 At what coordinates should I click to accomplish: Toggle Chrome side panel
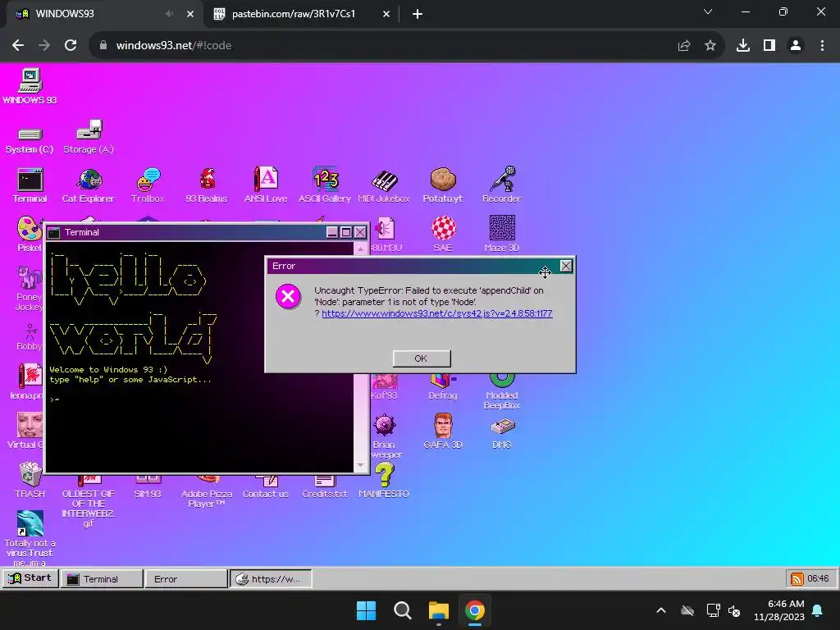coord(769,46)
